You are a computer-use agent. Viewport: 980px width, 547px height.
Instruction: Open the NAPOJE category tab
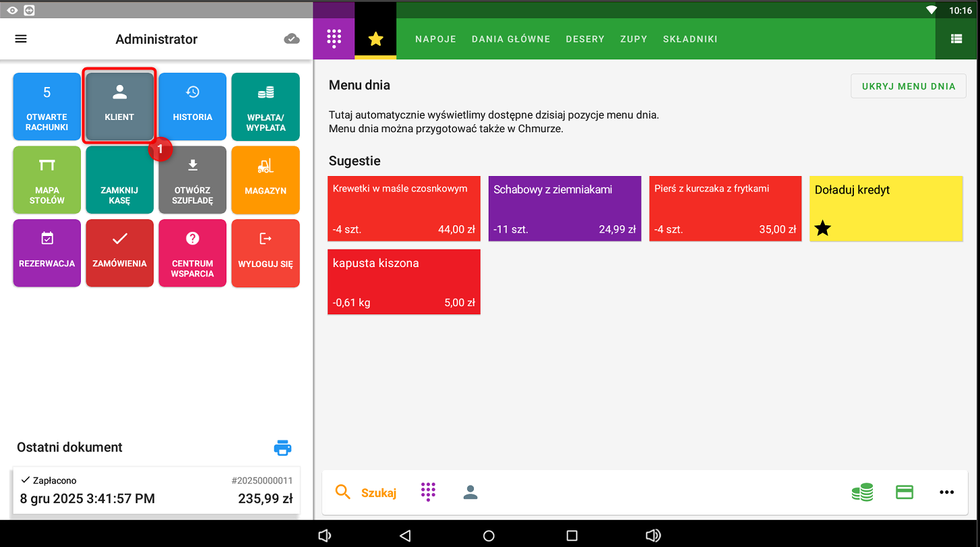(x=435, y=39)
